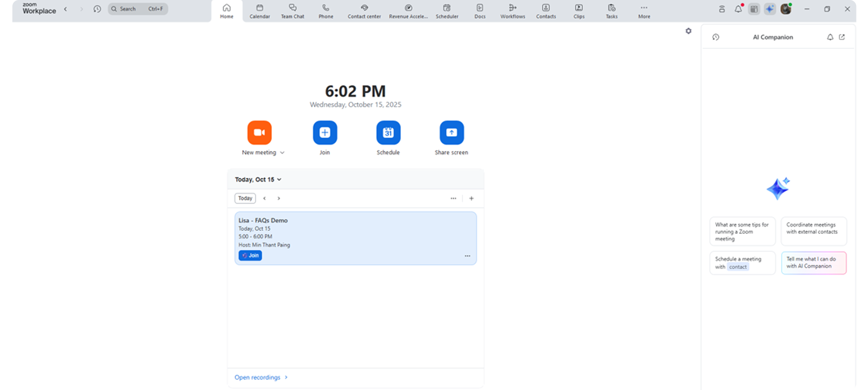Open More options for Lisa - FAQs Demo
Viewport: 868px width, 390px height.
pyautogui.click(x=467, y=256)
